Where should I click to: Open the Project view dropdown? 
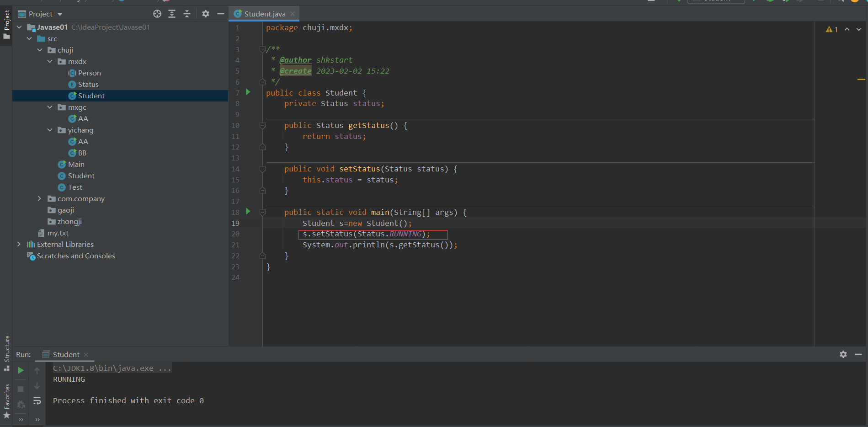(x=60, y=14)
